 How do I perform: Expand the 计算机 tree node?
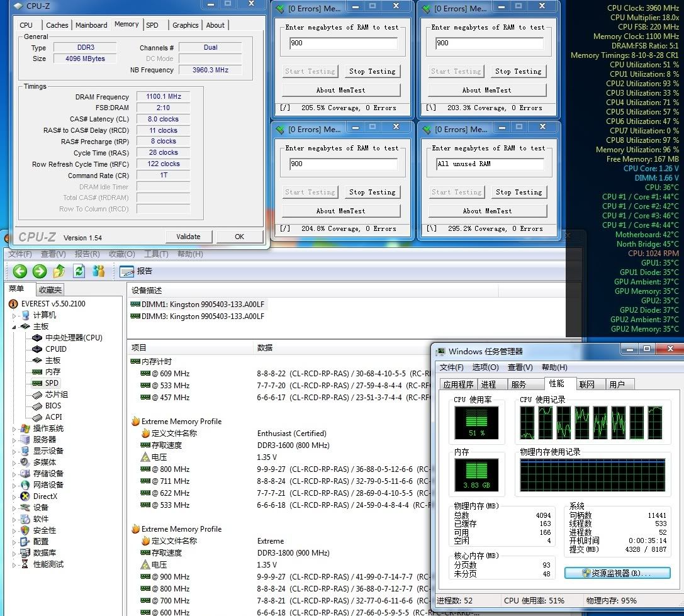coord(15,315)
